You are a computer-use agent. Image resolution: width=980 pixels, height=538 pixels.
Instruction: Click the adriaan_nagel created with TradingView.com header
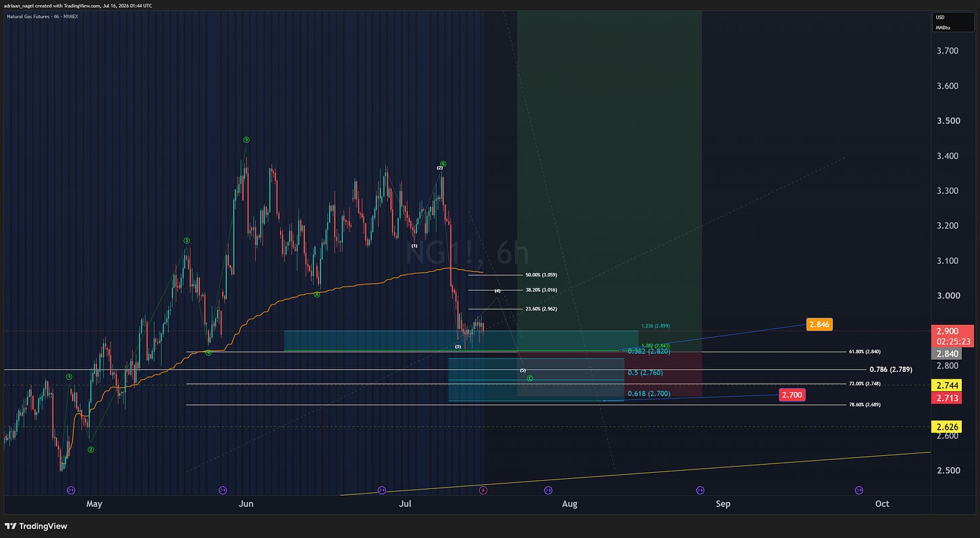tap(77, 5)
